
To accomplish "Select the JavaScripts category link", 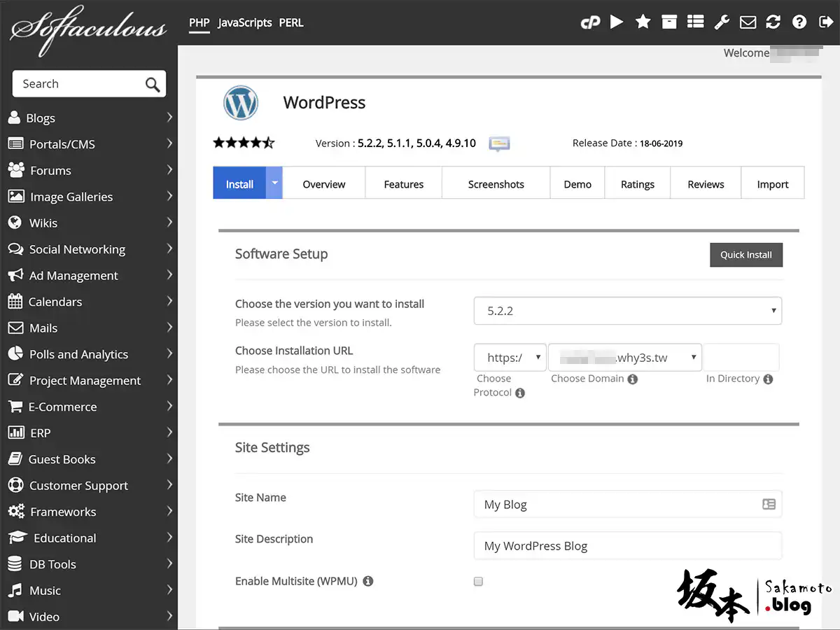I will [244, 22].
